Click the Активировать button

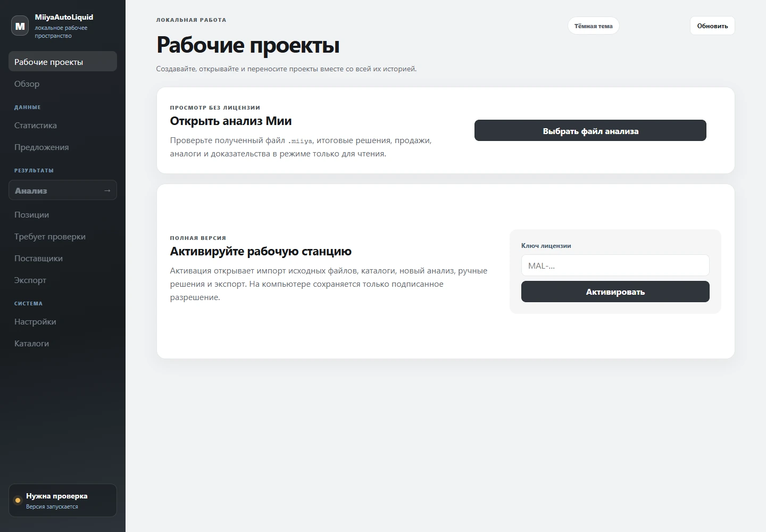(x=615, y=292)
